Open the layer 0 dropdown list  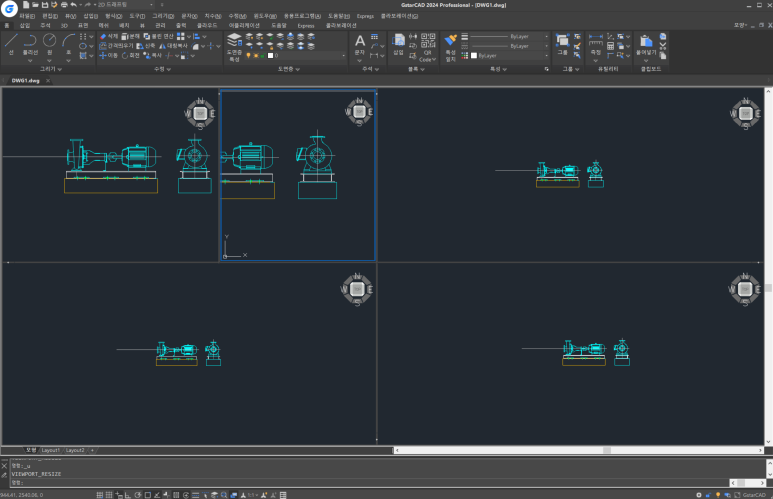(x=344, y=56)
